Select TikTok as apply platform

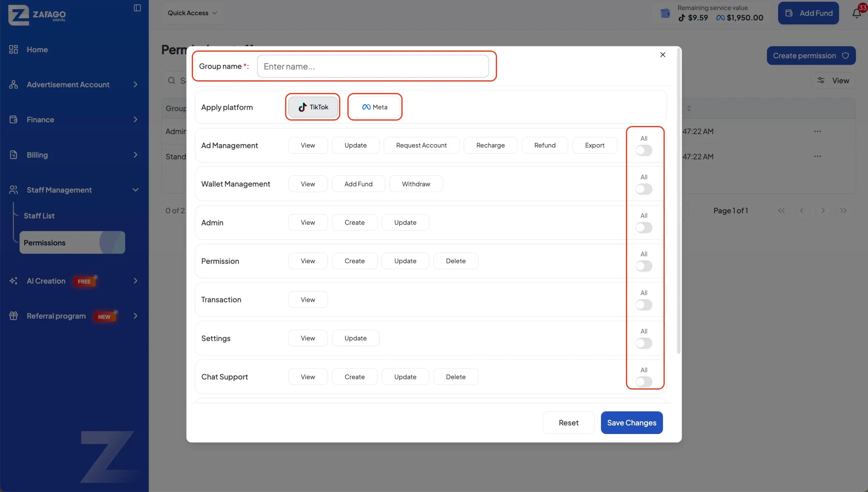(313, 107)
